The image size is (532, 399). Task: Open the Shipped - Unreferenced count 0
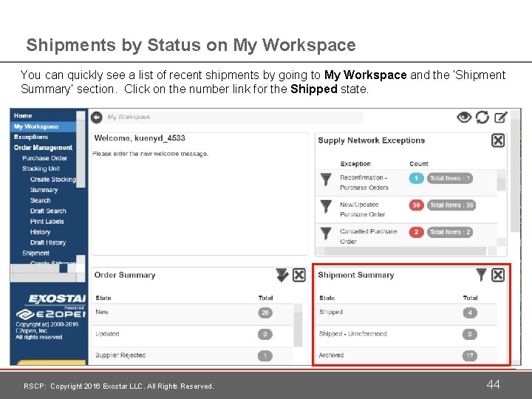click(470, 334)
